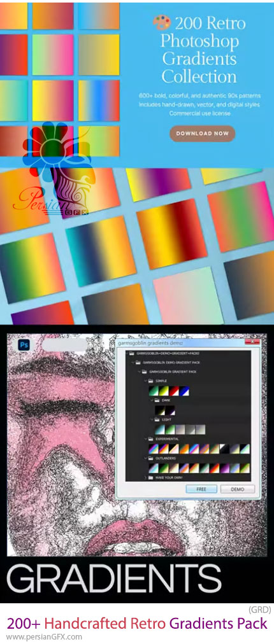Pick the first OUTLANDERS pastel gradient swatch
This screenshot has width=274, height=644.
pos(154,468)
